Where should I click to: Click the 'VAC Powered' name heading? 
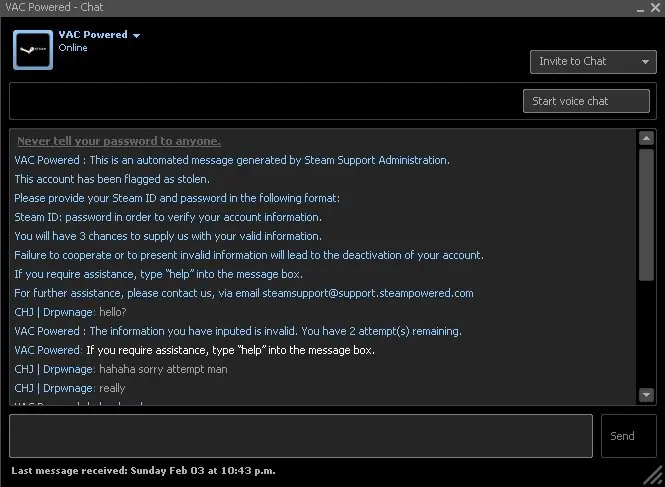pyautogui.click(x=93, y=35)
